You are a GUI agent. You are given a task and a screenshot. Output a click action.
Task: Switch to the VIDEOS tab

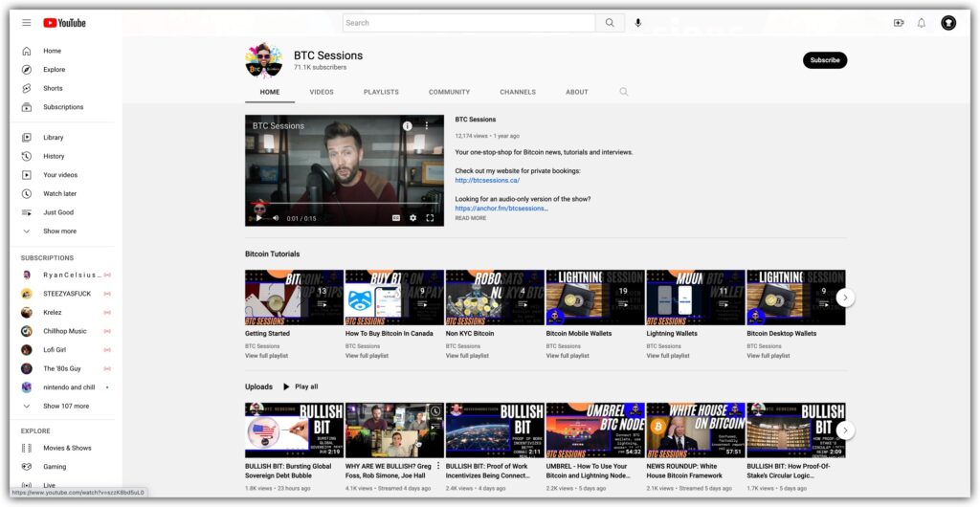(322, 92)
